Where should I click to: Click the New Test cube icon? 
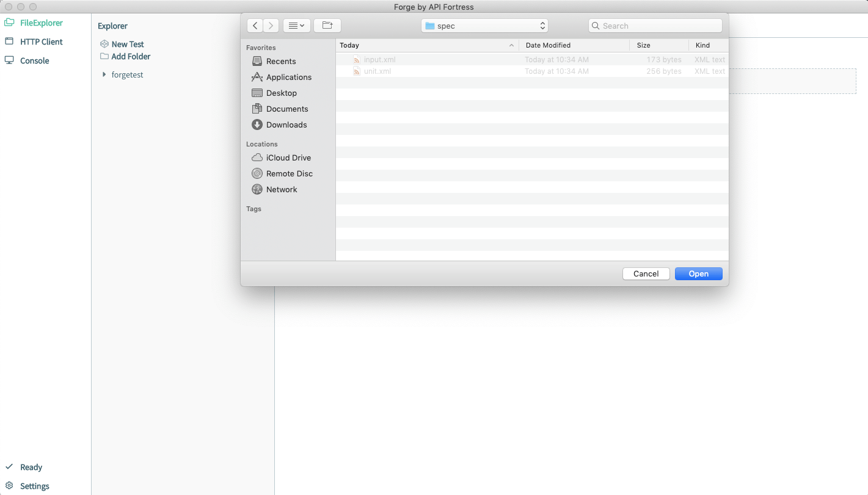[104, 45]
